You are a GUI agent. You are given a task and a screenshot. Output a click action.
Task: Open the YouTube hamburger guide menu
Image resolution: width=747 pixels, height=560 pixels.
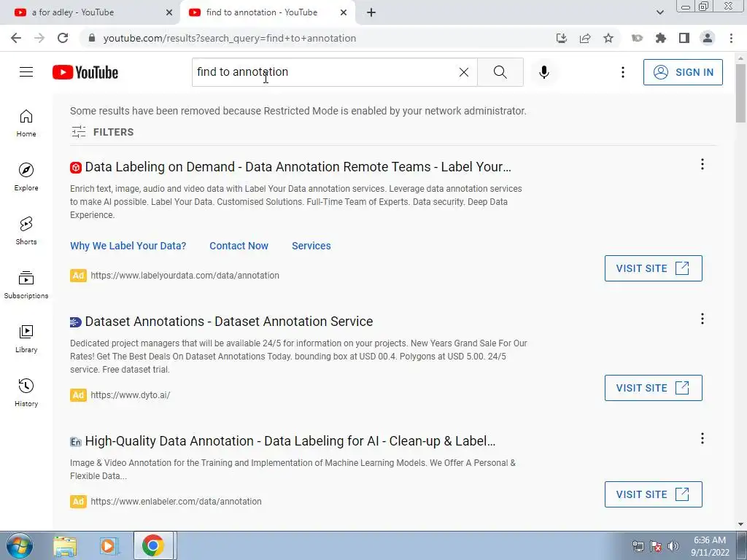pyautogui.click(x=26, y=72)
